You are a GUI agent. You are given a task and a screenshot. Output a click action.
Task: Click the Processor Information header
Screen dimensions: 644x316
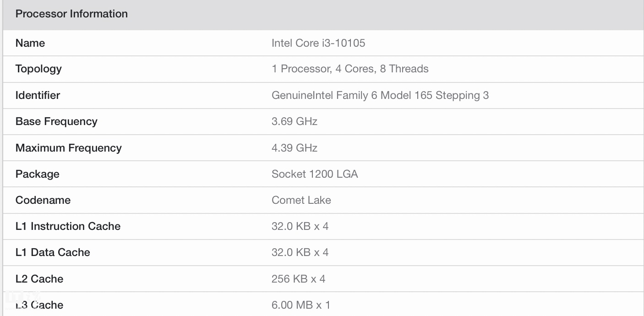tap(71, 14)
